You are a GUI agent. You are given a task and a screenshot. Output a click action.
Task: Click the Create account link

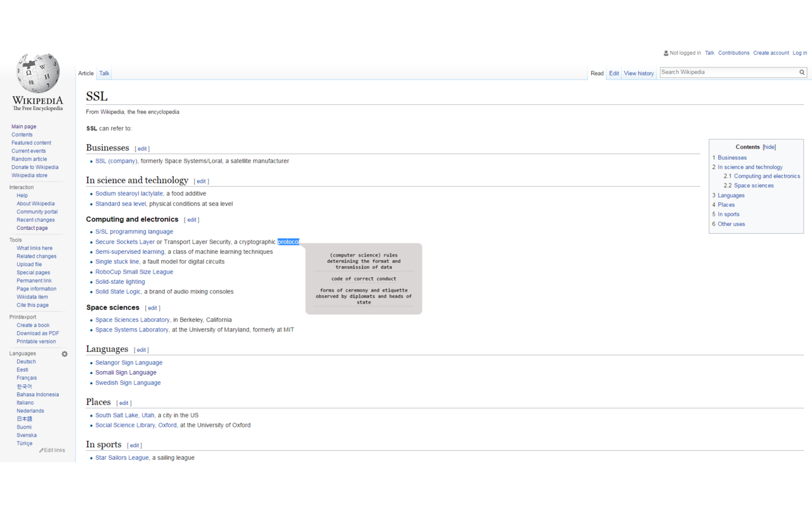(771, 53)
